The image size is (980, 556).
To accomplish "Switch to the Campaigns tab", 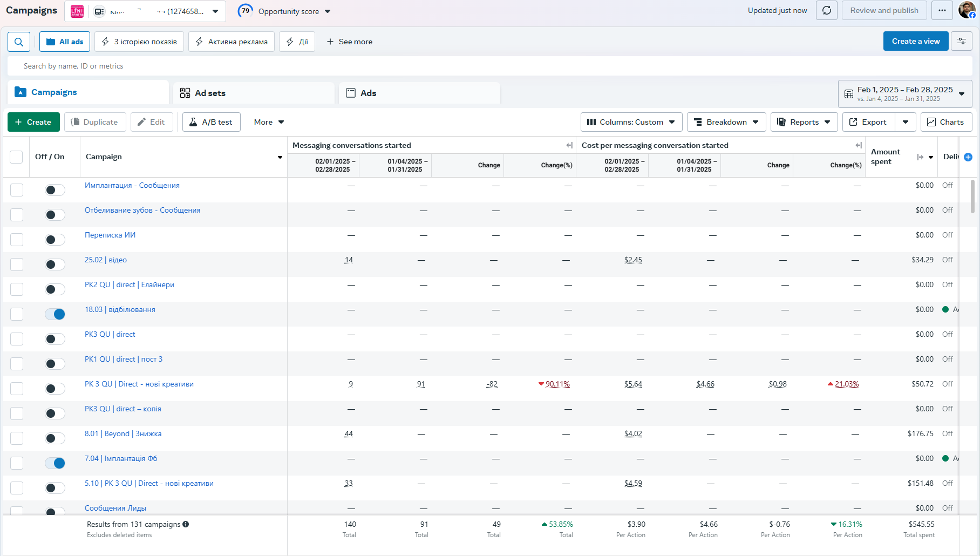I will click(x=88, y=92).
